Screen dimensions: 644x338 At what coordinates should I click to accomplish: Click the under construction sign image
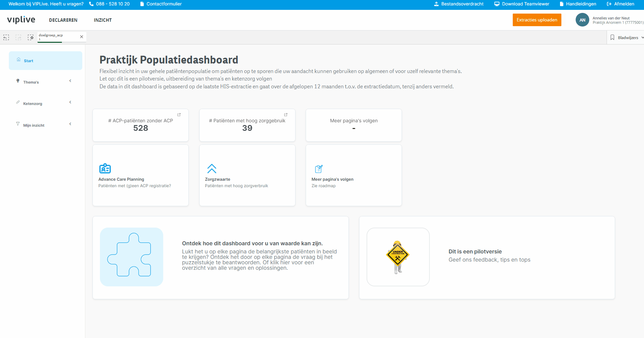point(398,257)
